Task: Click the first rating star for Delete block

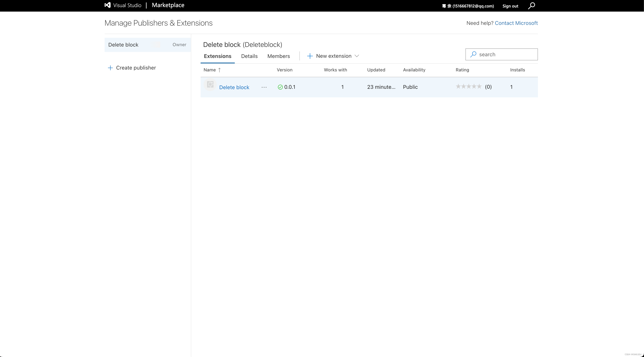Action: 458,87
